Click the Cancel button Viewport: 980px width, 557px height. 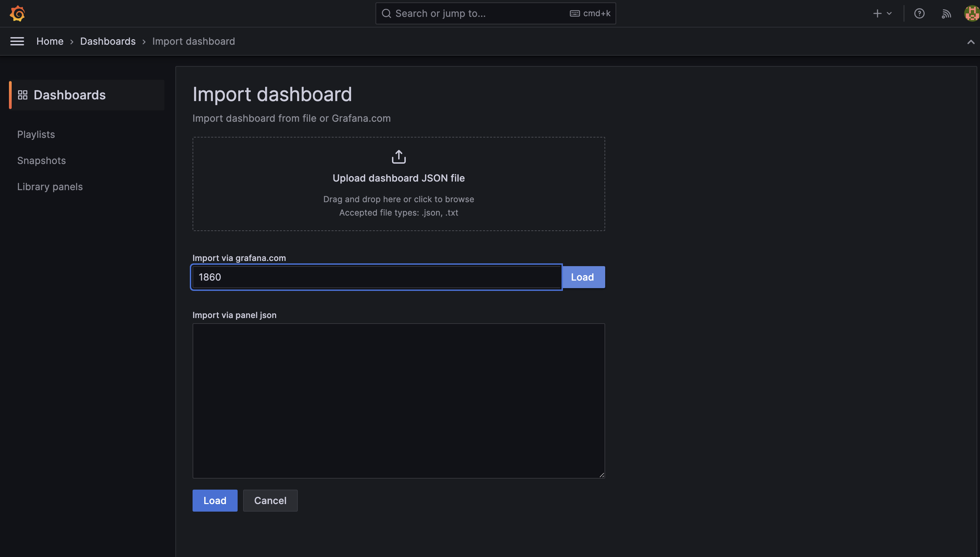(270, 501)
